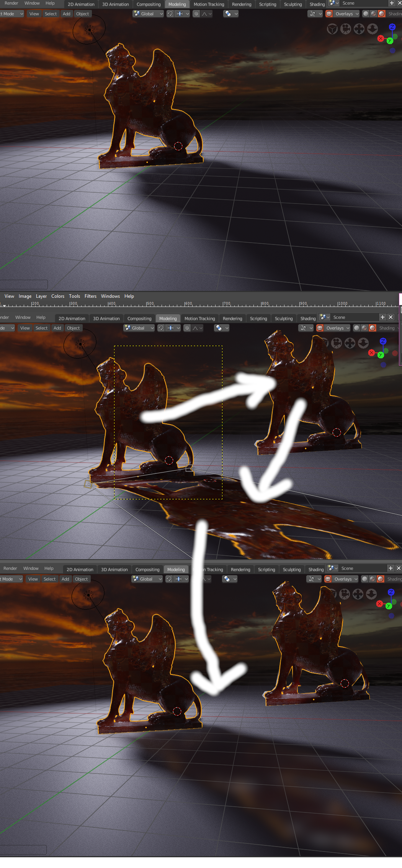Open snap element dropdown in middle Blender capture
The width and height of the screenshot is (402, 868).
click(173, 328)
